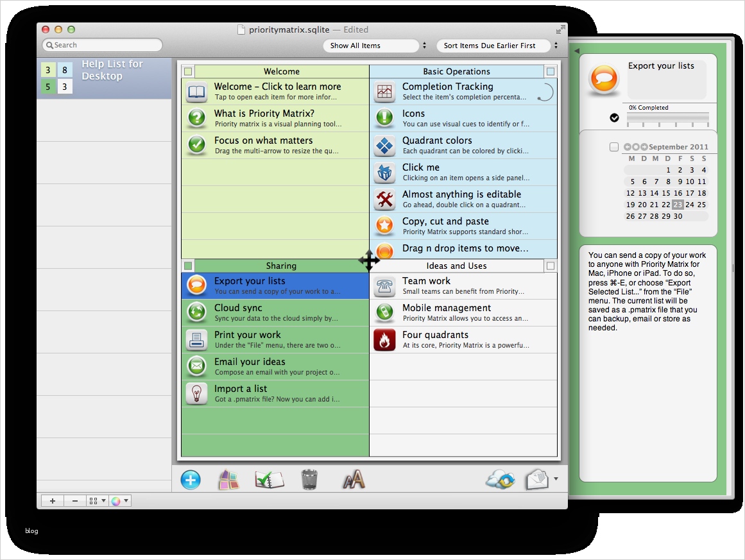745x560 pixels.
Task: Select the Export your lists item
Action: (275, 285)
